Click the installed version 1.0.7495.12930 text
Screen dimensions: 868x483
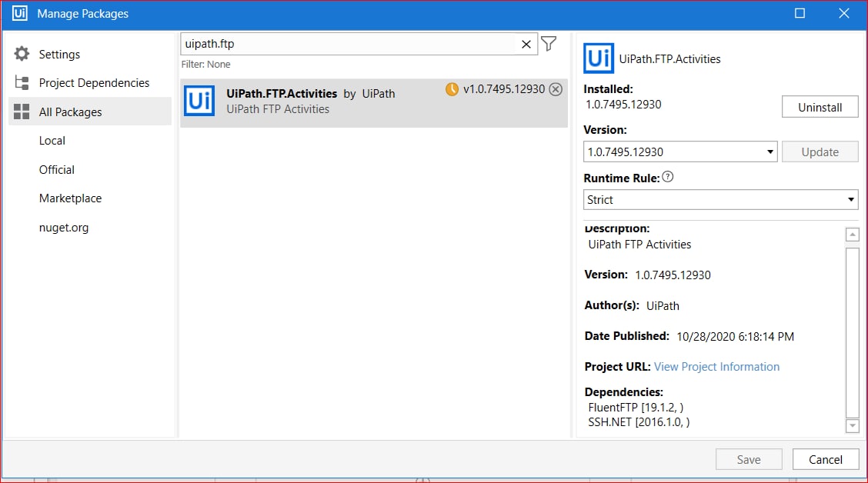pyautogui.click(x=623, y=105)
